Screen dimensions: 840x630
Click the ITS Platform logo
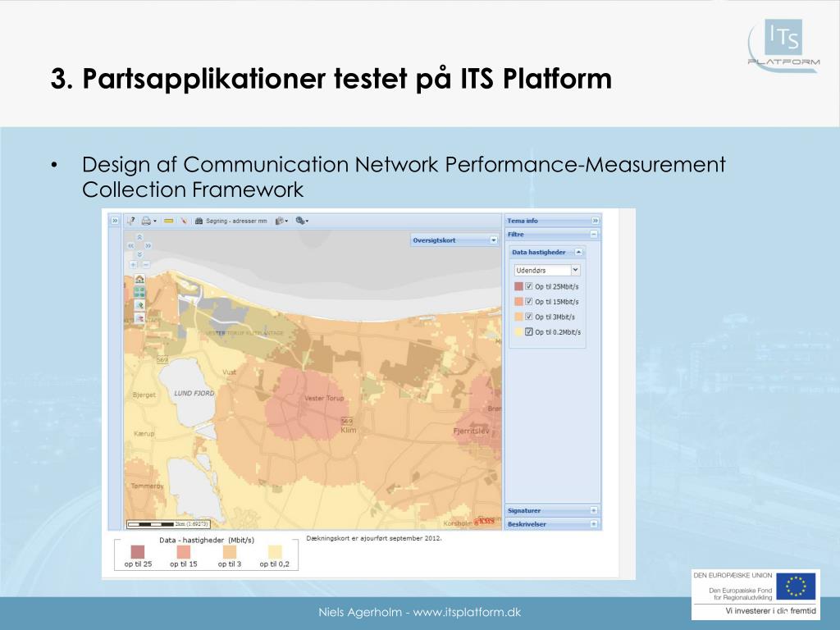coord(783,46)
